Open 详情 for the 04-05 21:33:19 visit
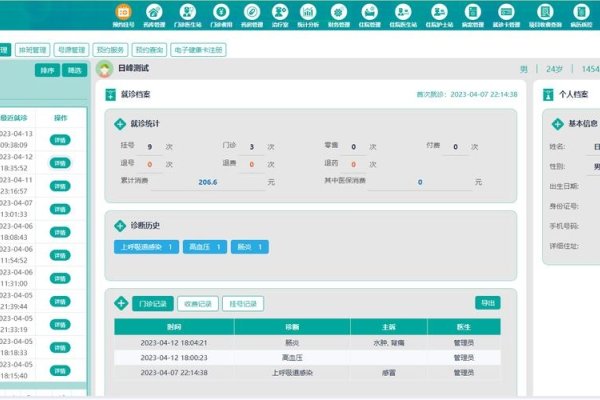The height and width of the screenshot is (400, 600). (60, 325)
